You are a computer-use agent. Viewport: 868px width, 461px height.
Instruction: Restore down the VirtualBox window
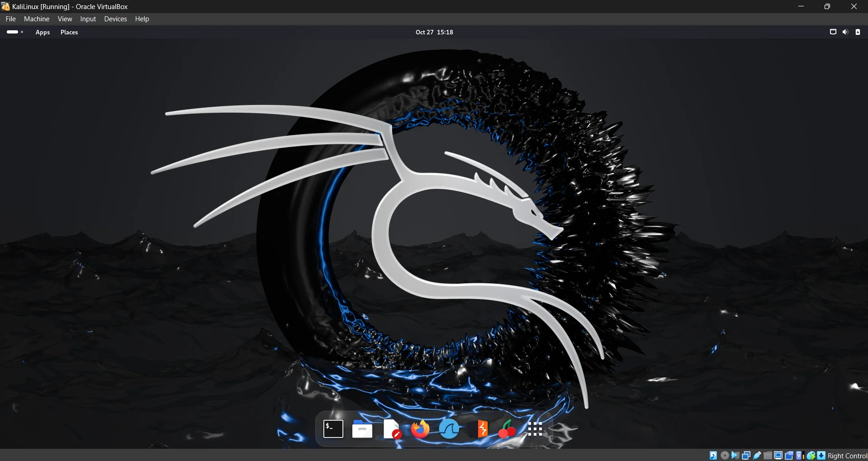pos(827,6)
